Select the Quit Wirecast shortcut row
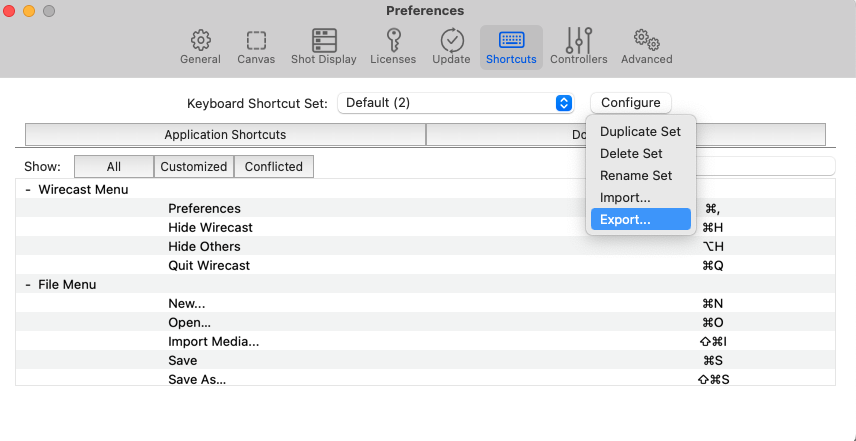This screenshot has width=856, height=441. 425,266
